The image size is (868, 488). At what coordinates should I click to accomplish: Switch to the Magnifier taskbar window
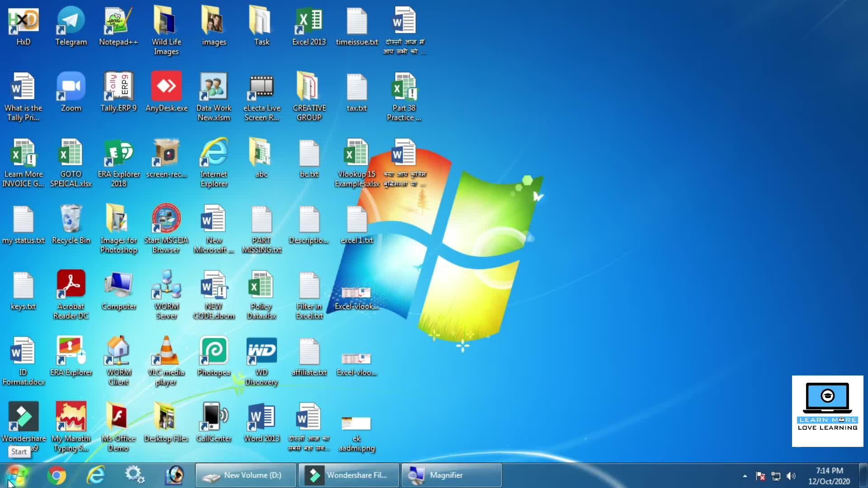coord(452,475)
